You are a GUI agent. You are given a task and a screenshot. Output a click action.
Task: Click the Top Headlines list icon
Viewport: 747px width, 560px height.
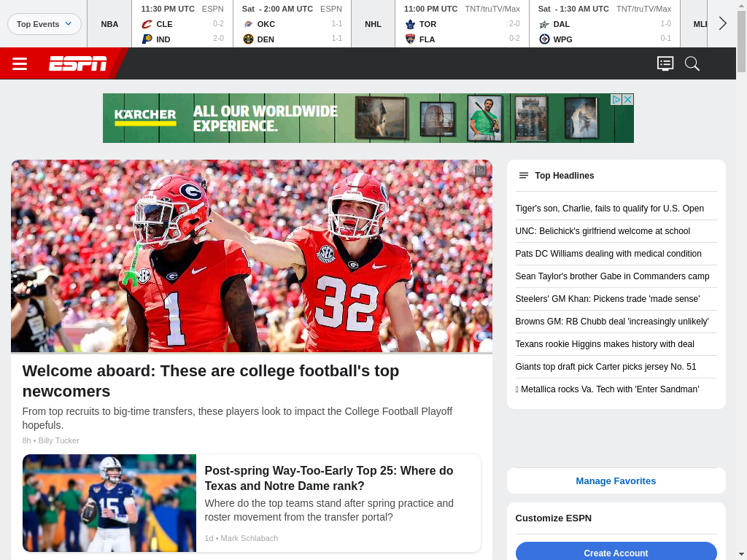(524, 176)
